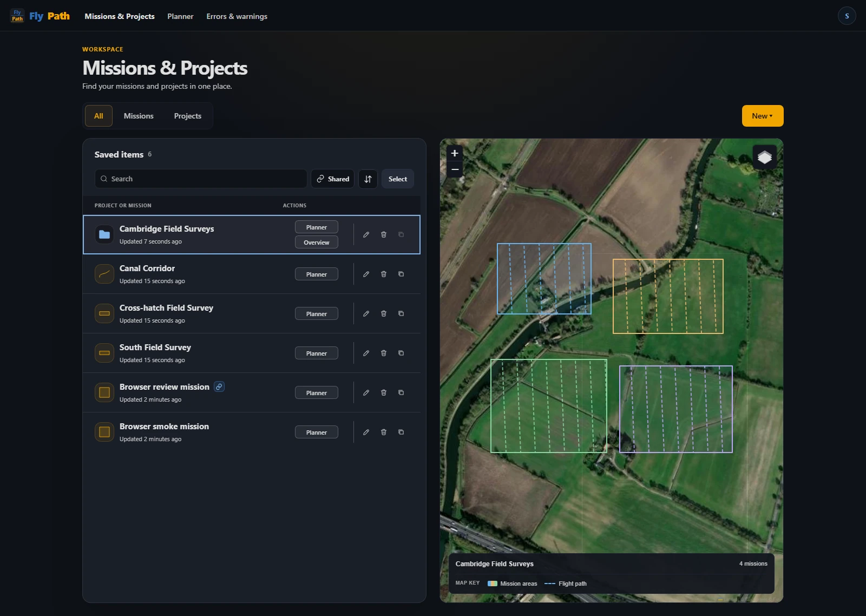Open the user avatar menu

847,16
